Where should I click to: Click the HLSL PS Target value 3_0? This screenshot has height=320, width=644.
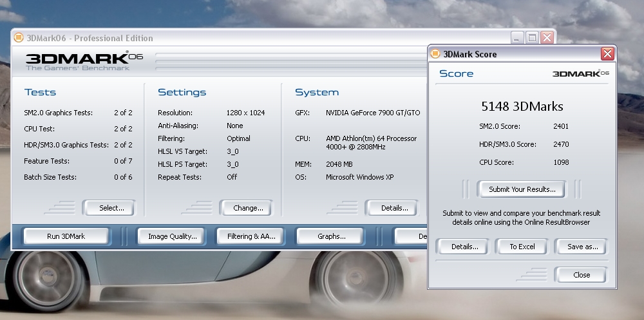click(232, 164)
